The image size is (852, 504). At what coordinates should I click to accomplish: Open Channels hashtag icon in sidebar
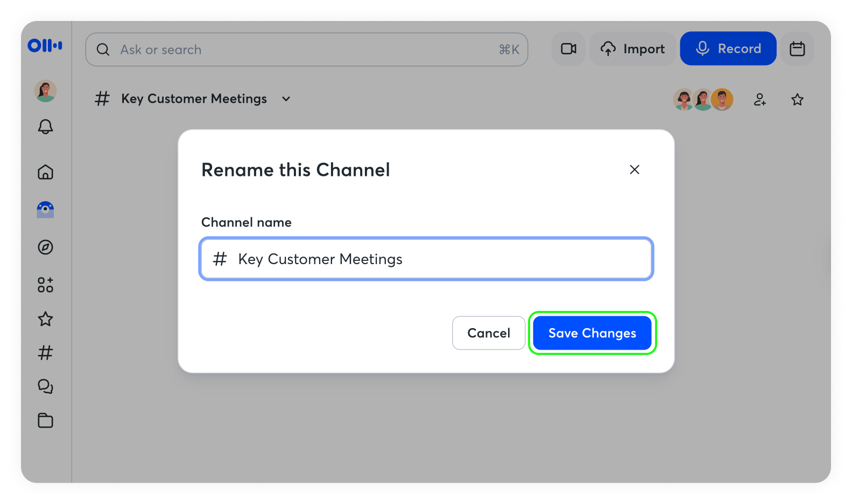click(x=45, y=353)
